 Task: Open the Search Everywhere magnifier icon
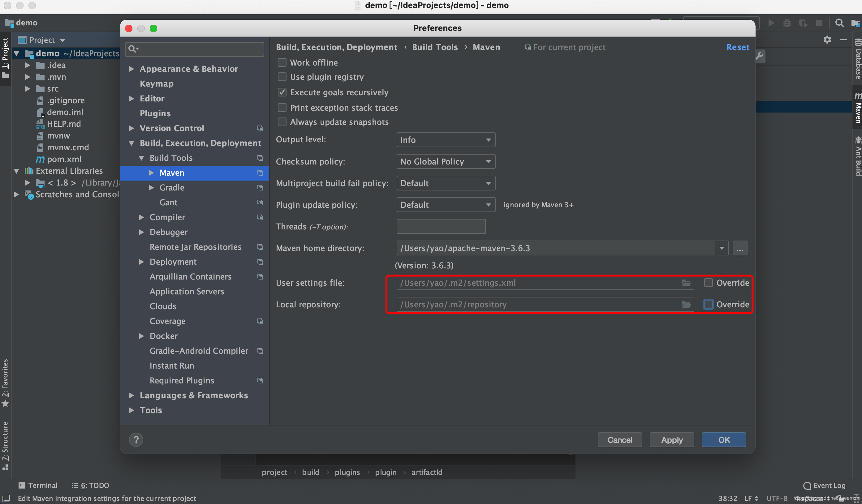(839, 23)
